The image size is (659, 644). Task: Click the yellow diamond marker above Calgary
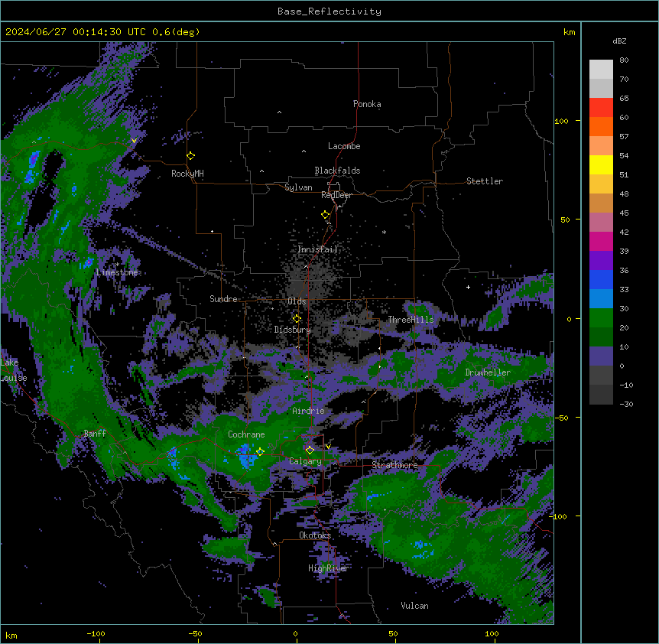[310, 450]
